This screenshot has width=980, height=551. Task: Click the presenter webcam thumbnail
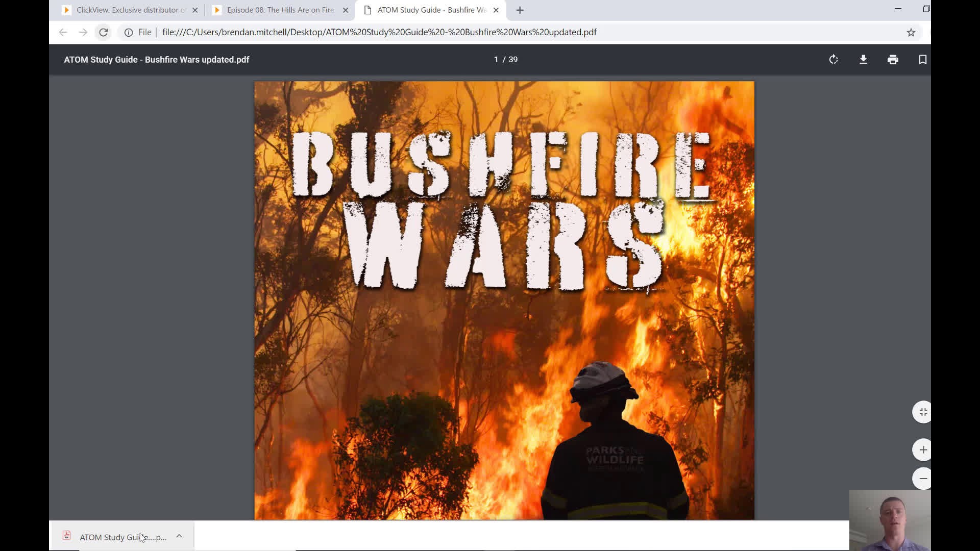(890, 520)
